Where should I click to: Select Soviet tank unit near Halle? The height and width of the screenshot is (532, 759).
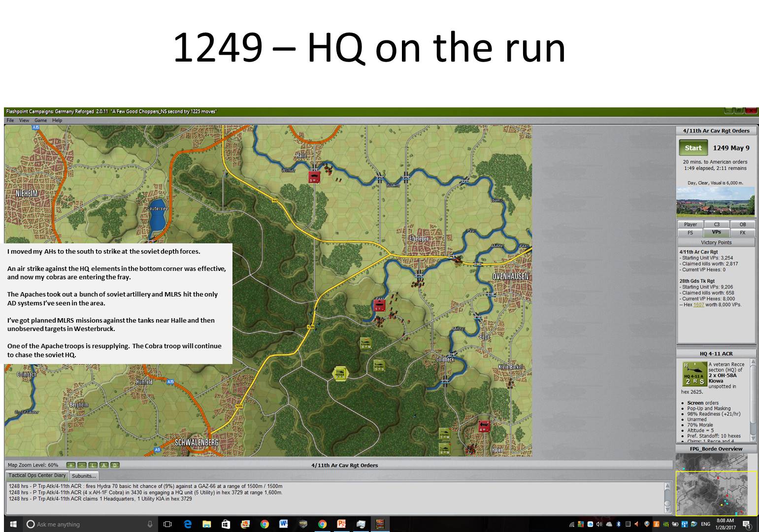(314, 177)
